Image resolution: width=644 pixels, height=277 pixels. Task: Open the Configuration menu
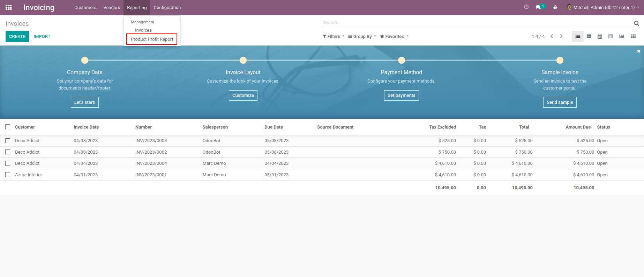click(x=167, y=7)
